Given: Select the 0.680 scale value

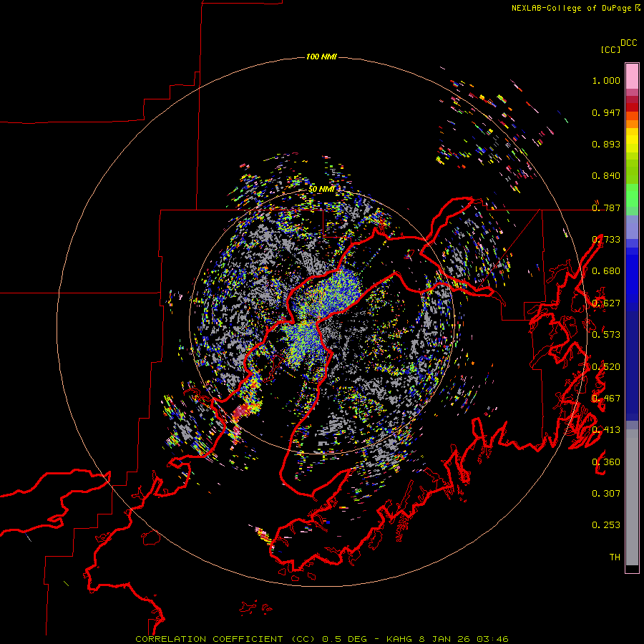Looking at the screenshot, I should click(606, 271).
